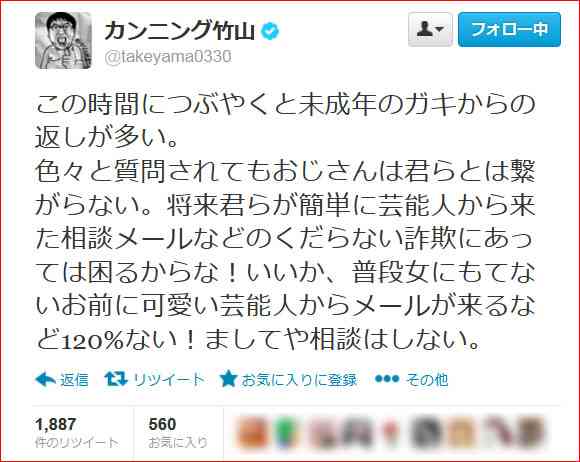Click the tweet text body

click(x=285, y=222)
